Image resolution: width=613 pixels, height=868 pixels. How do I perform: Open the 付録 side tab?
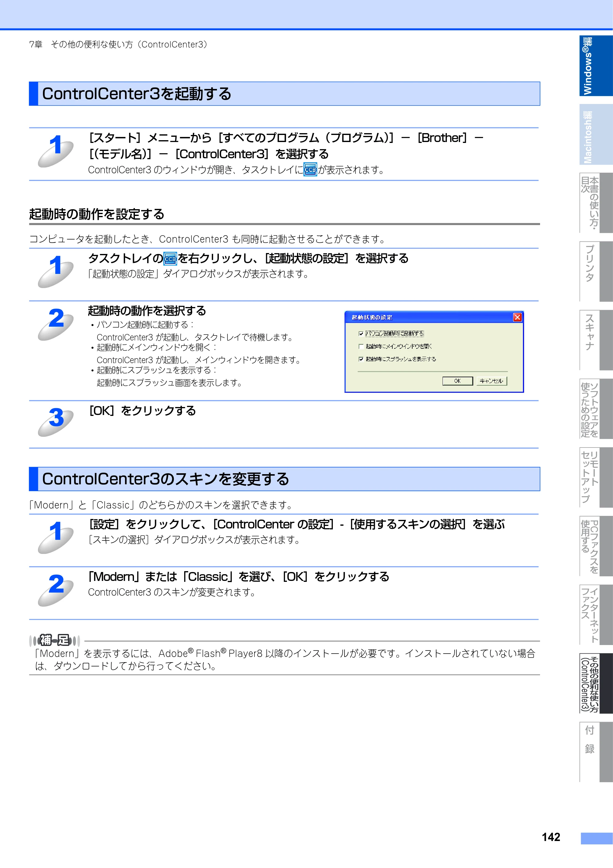[596, 752]
